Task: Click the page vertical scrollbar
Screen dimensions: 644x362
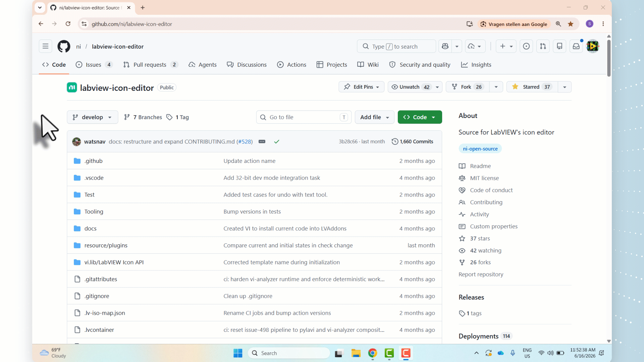Action: coord(609,59)
